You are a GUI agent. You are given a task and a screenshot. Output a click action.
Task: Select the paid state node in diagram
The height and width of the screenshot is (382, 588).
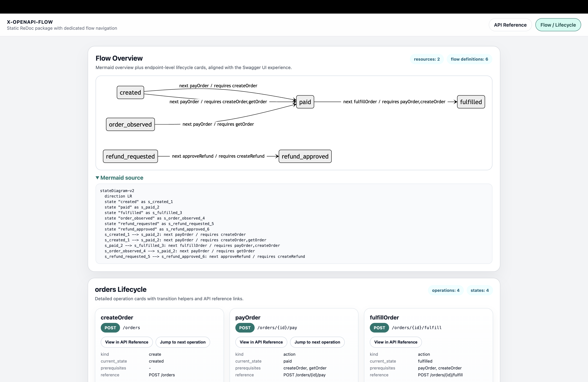305,102
